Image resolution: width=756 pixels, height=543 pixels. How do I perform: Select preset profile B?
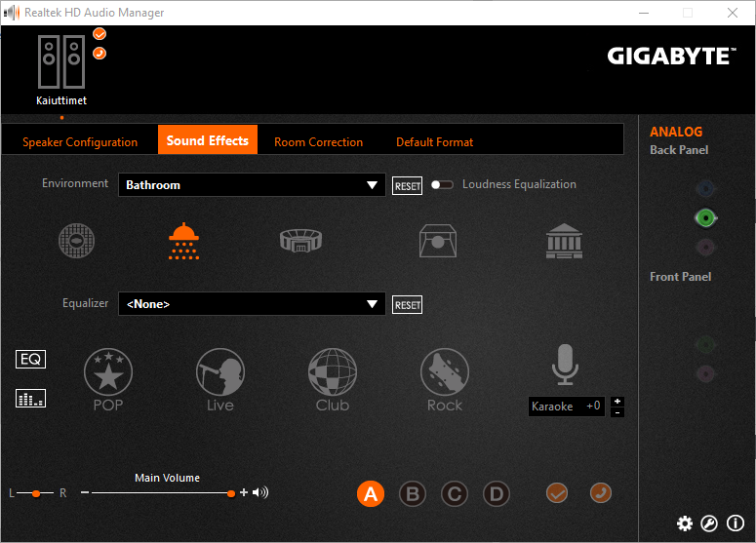click(413, 494)
